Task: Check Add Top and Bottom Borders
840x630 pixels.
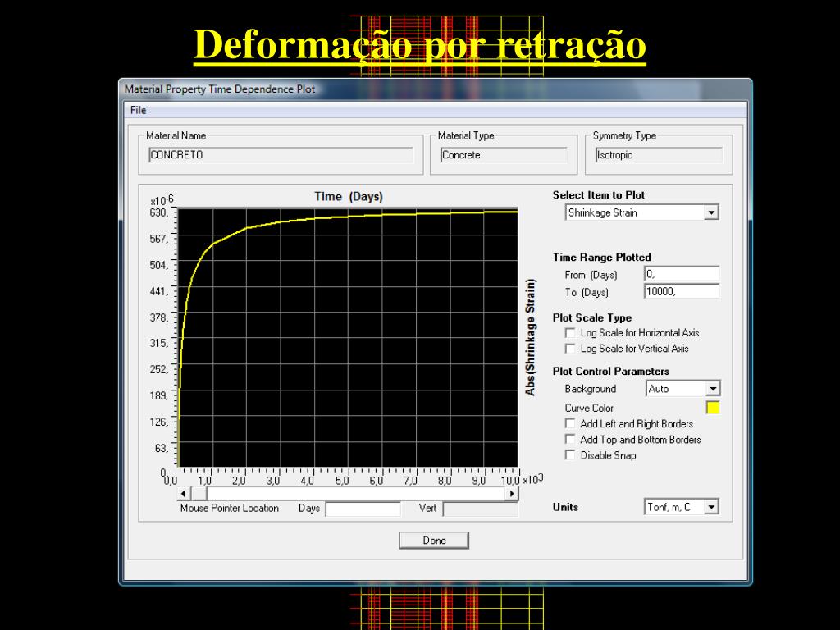Action: pos(570,440)
